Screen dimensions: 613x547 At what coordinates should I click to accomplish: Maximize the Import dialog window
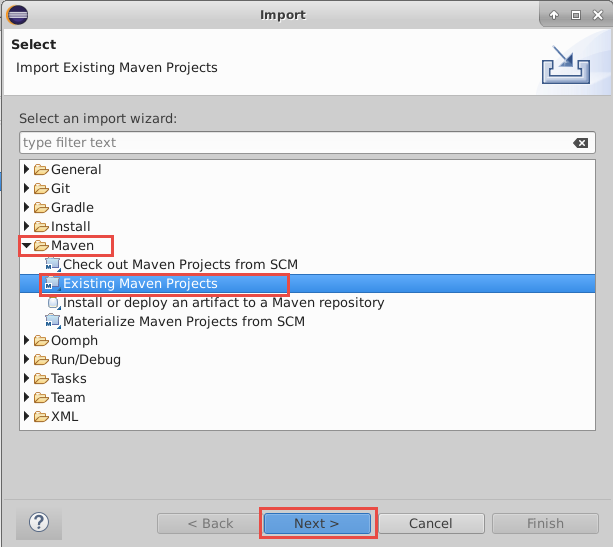(575, 15)
